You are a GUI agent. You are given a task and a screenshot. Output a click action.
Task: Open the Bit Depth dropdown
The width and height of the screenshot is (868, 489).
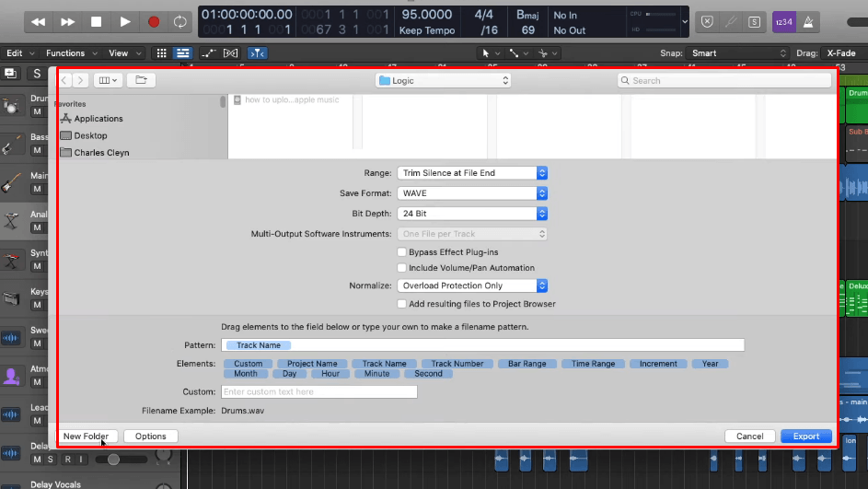[x=472, y=214]
